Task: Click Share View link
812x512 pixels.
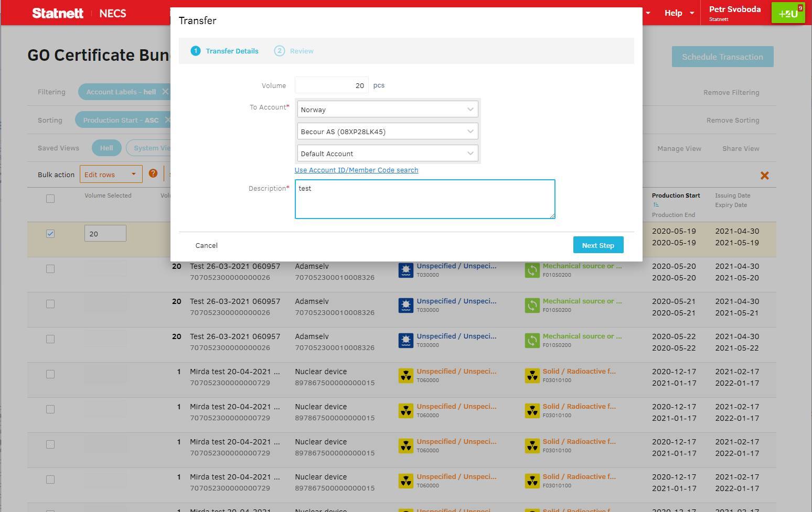Action: click(x=741, y=148)
